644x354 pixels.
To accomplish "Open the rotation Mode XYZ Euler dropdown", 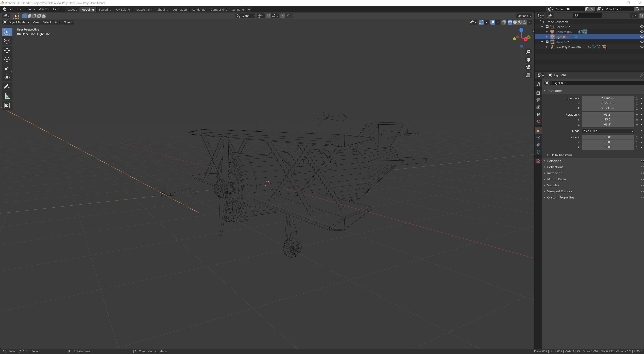I will pos(608,131).
